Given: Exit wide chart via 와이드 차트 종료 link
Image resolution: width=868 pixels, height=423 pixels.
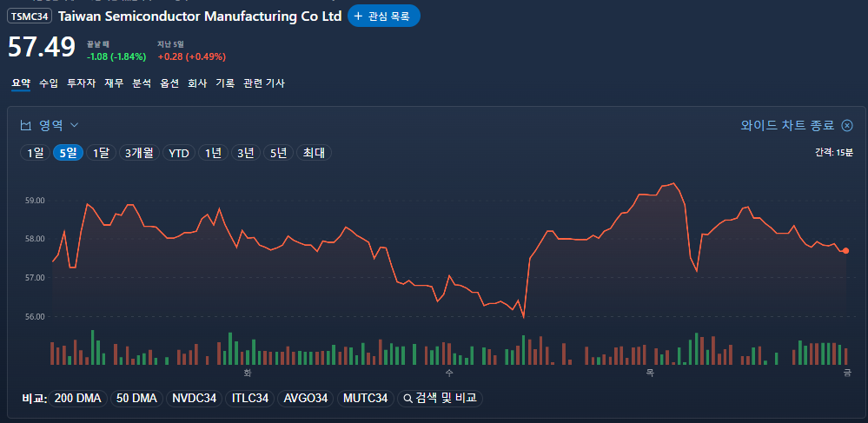Looking at the screenshot, I should click(787, 125).
